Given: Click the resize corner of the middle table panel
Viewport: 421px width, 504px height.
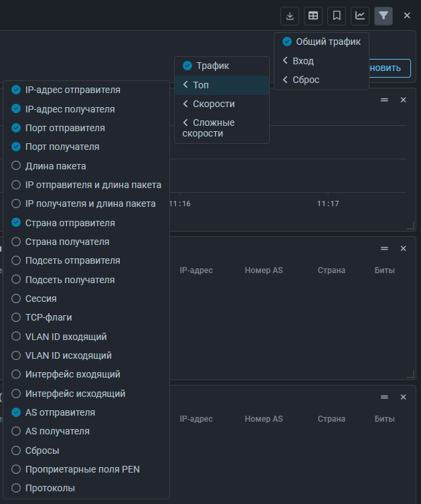Looking at the screenshot, I should click(x=410, y=375).
